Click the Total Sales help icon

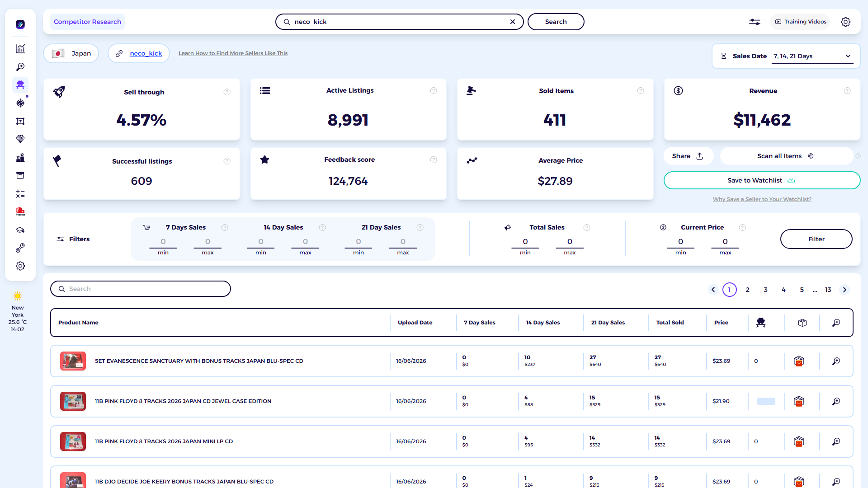coord(587,227)
